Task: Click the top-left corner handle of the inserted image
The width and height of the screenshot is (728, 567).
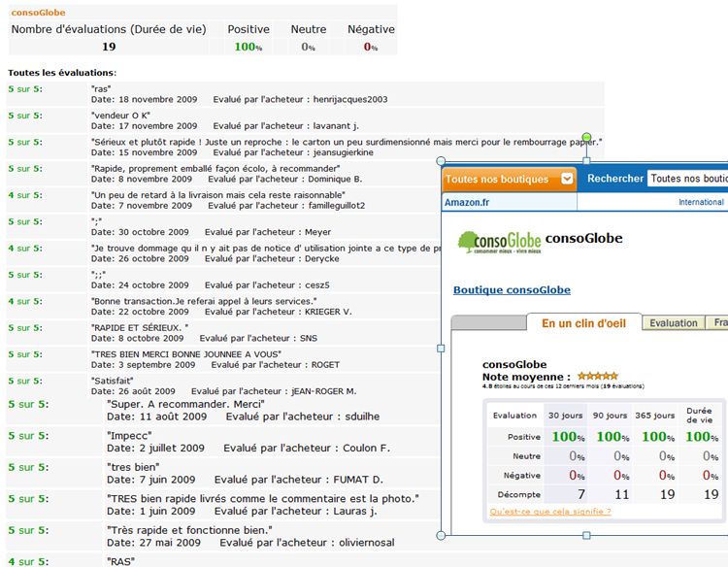Action: pos(441,161)
